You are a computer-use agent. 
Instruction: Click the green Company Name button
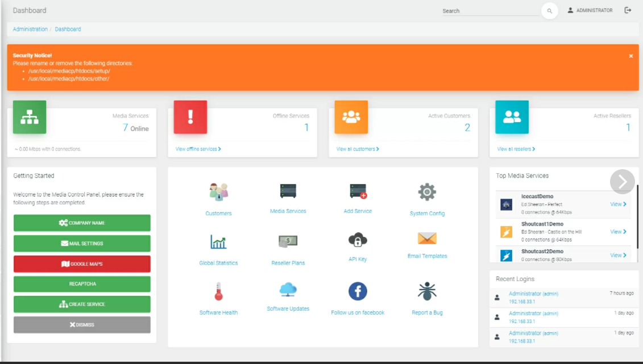coord(82,223)
